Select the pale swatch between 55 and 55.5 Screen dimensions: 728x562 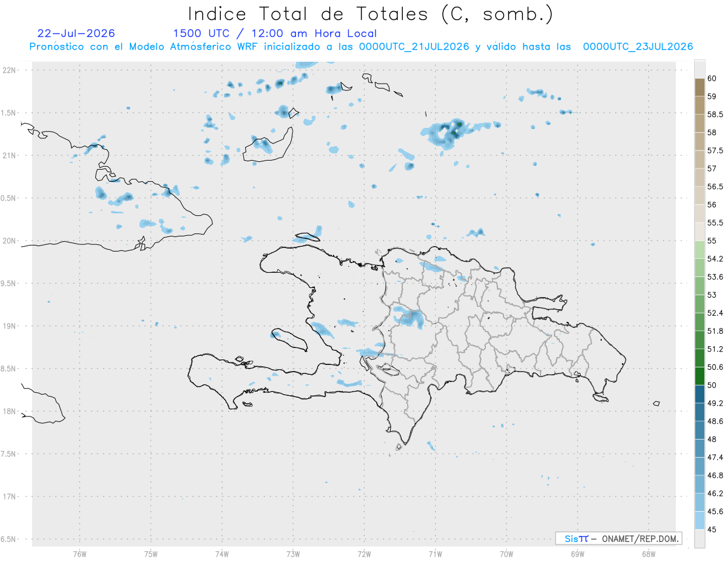click(699, 232)
